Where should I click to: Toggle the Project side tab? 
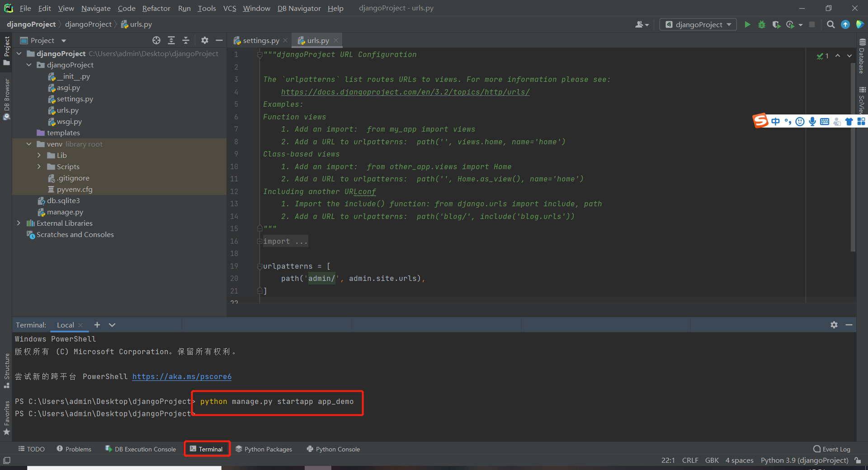(6, 51)
